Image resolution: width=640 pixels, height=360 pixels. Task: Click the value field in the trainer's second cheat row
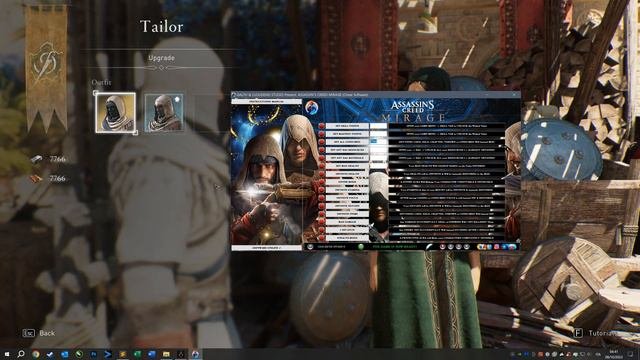click(x=378, y=134)
